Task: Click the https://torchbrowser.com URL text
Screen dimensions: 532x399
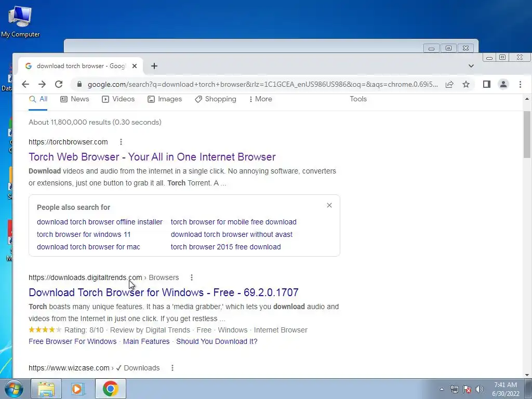Action: (x=68, y=142)
